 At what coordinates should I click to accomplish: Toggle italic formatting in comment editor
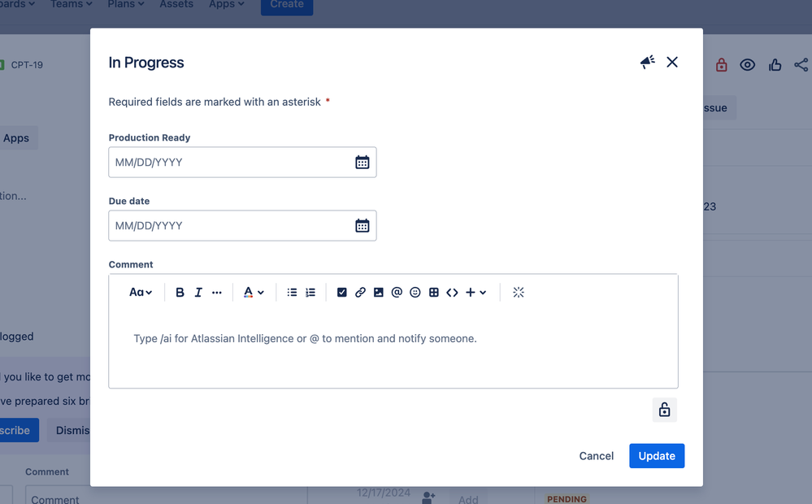(198, 293)
